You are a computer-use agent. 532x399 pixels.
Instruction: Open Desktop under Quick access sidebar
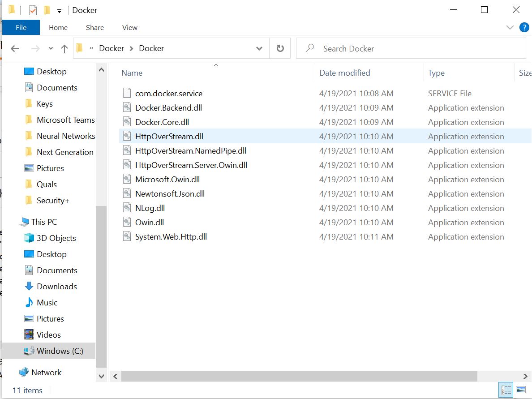pyautogui.click(x=51, y=71)
